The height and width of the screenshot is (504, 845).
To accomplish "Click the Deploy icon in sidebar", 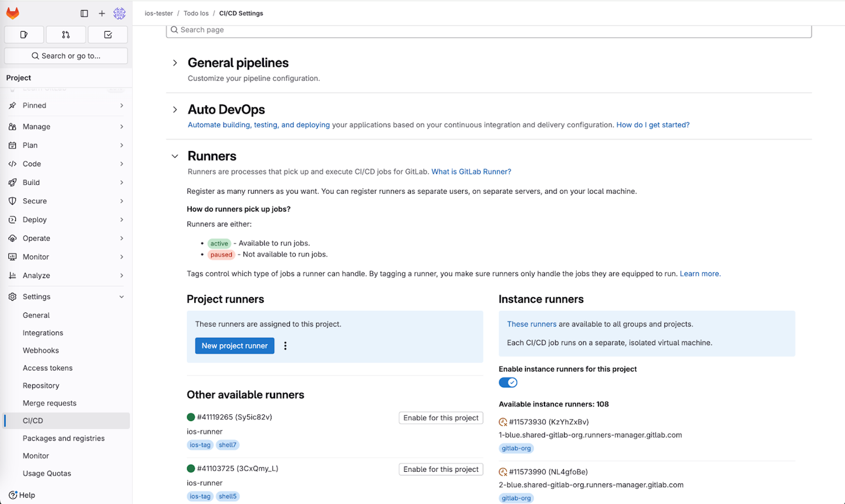I will [12, 219].
